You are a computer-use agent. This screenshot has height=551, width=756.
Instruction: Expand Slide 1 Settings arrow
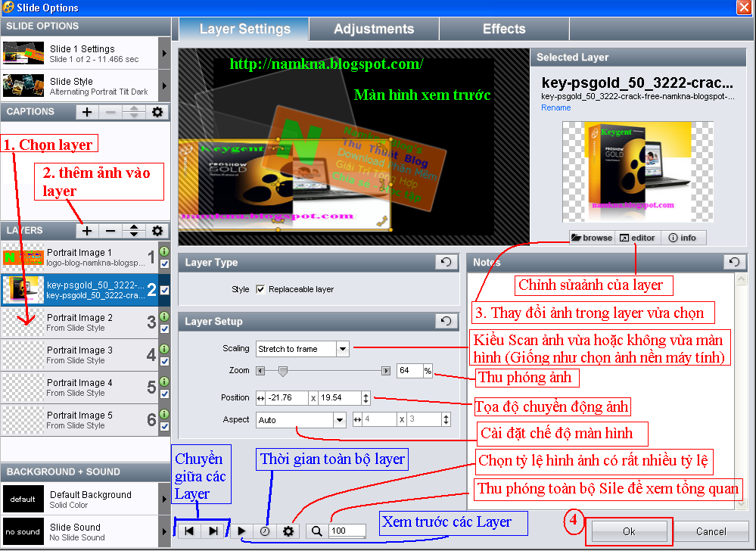[x=164, y=53]
